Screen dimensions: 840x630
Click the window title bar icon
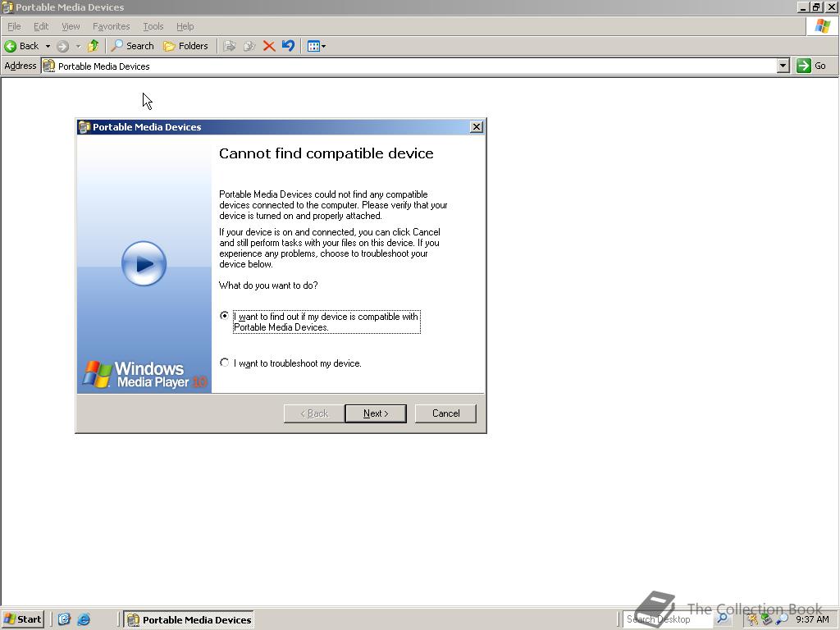(x=7, y=7)
